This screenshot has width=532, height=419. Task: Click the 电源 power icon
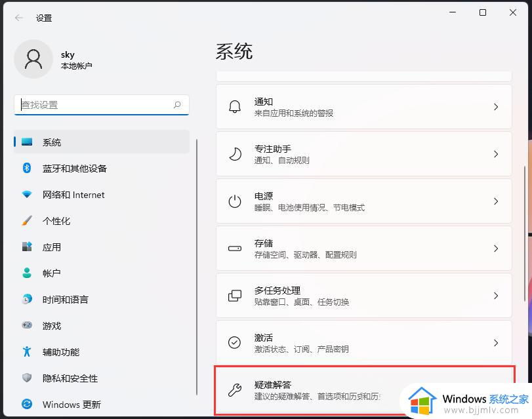235,201
